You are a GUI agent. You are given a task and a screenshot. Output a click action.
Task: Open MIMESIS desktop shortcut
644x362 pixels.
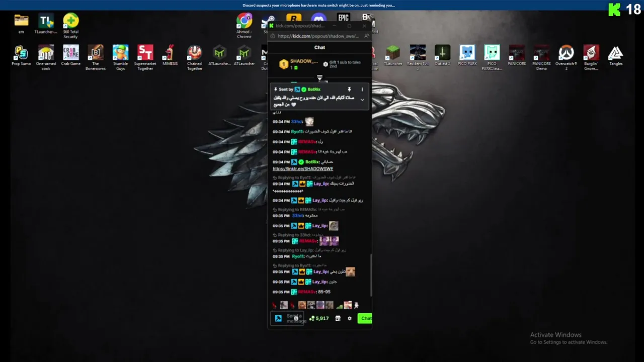tap(170, 55)
